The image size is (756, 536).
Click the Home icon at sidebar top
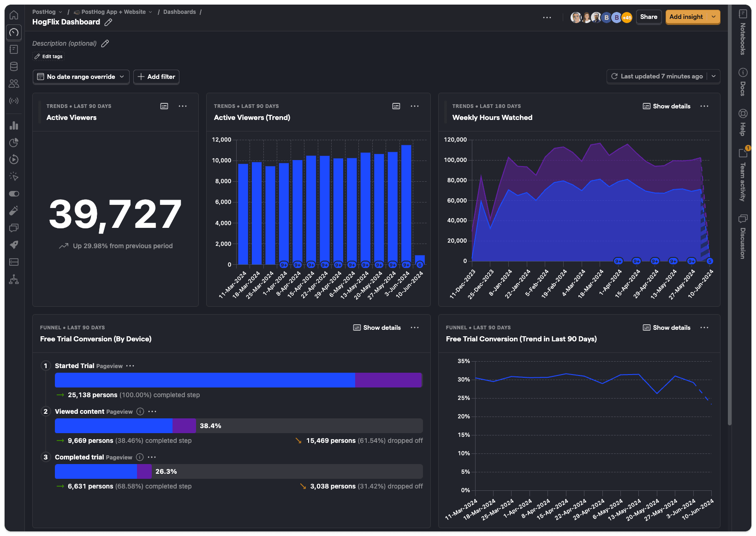pyautogui.click(x=14, y=15)
